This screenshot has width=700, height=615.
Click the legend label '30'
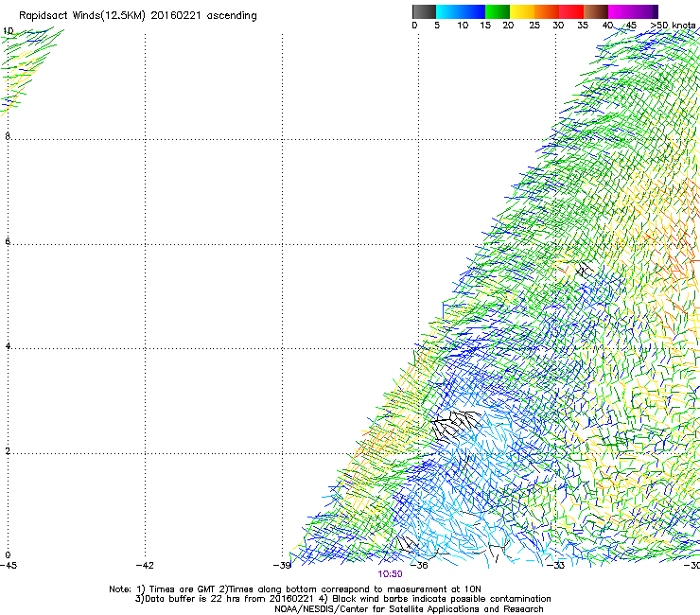(x=558, y=26)
